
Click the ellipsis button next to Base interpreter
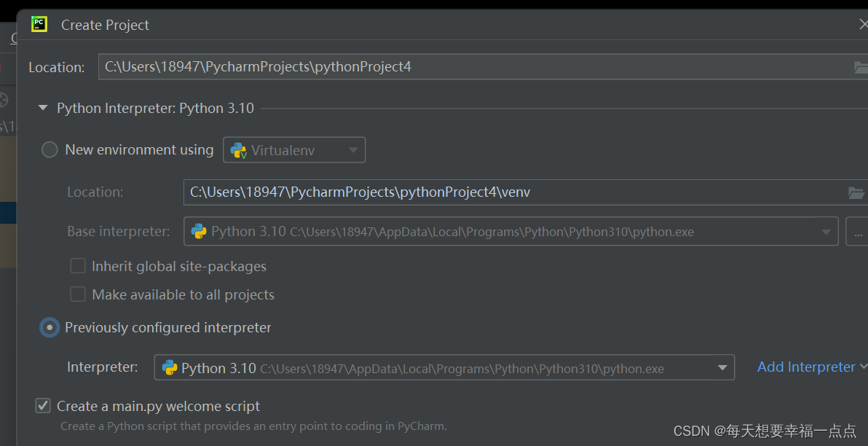(858, 232)
